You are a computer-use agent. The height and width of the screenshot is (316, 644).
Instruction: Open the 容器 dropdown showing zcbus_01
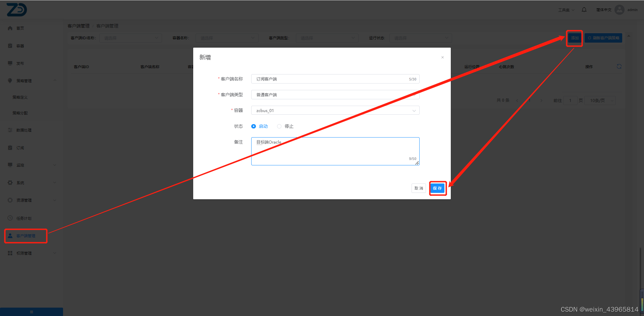click(335, 110)
